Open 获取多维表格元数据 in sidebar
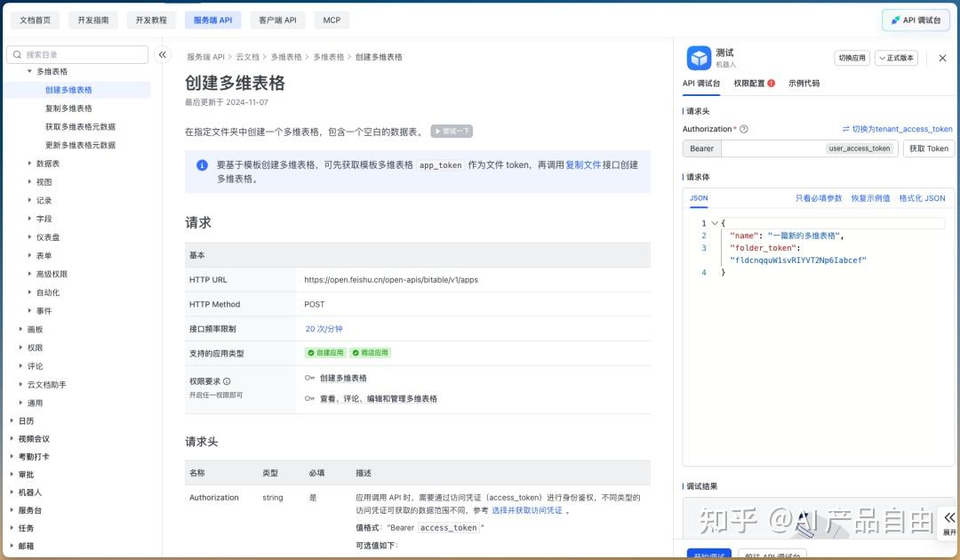 (x=80, y=127)
